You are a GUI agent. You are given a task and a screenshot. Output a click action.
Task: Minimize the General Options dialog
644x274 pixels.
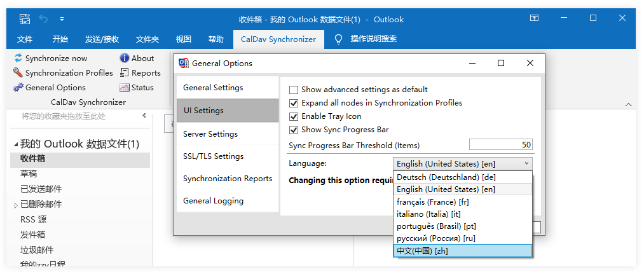(x=472, y=64)
